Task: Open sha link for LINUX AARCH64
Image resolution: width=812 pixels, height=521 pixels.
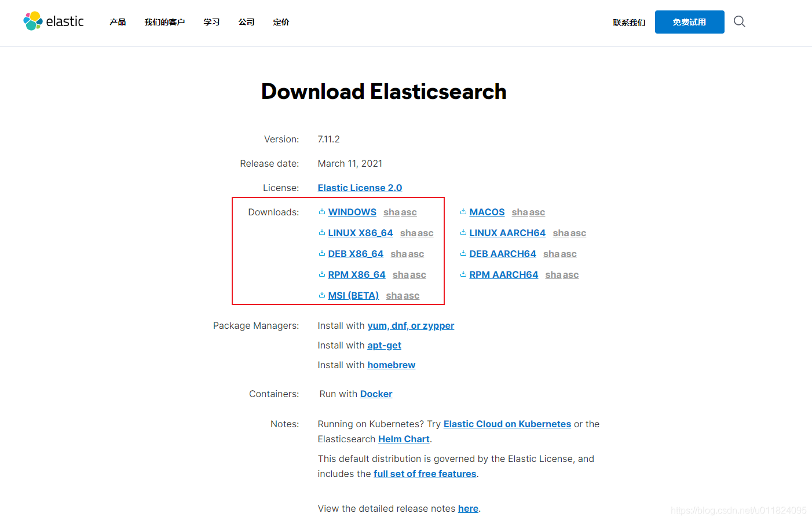Action: pyautogui.click(x=561, y=233)
